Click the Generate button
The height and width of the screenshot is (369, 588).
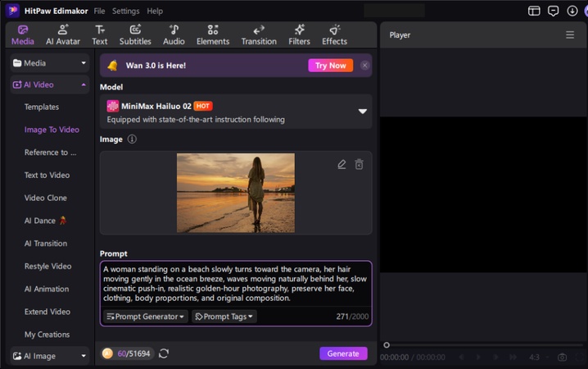click(343, 353)
